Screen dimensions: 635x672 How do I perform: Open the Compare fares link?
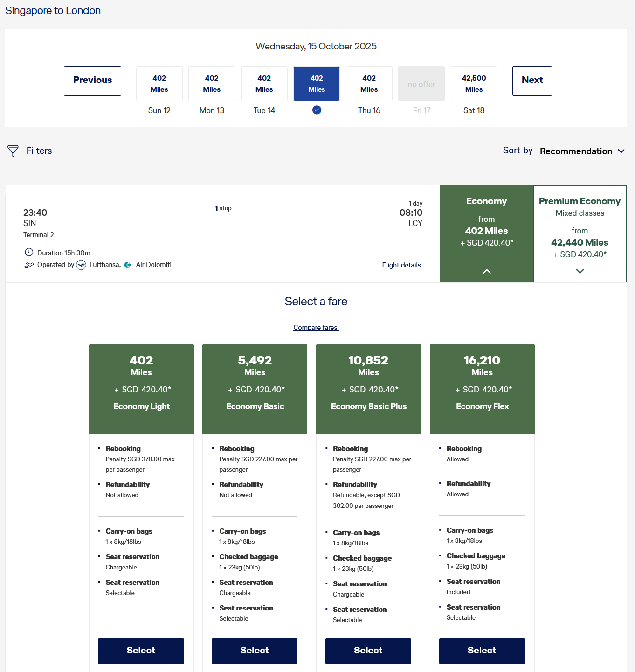(316, 328)
